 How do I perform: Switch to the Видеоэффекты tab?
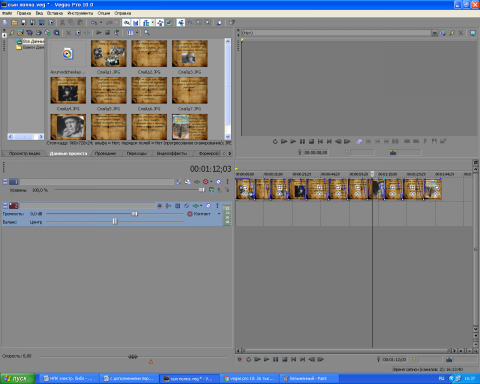point(172,153)
